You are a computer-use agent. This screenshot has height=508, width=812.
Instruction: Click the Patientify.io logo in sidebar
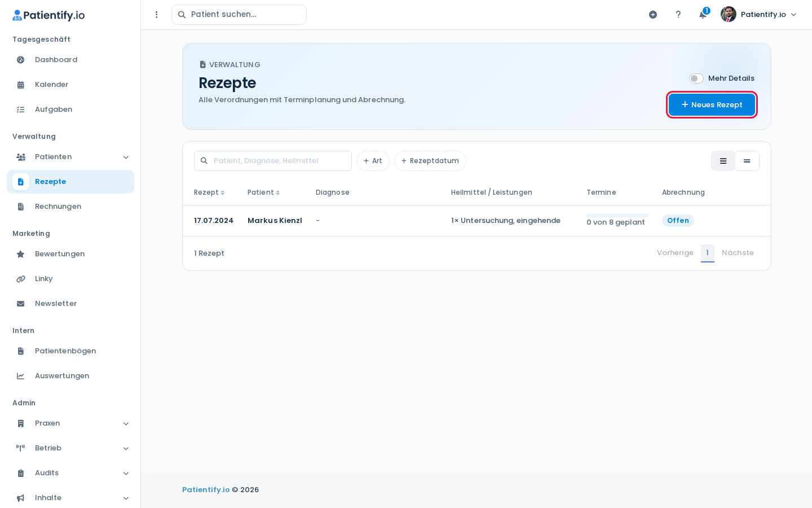[48, 15]
